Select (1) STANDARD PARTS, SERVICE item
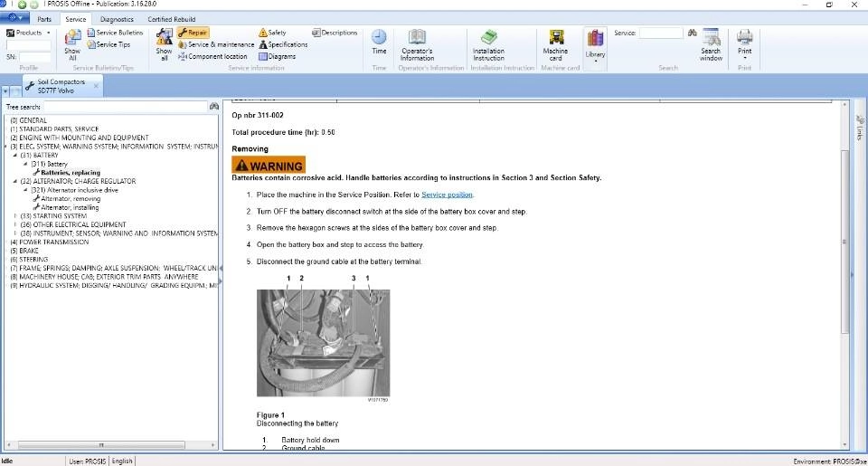The image size is (868, 466). coord(54,129)
